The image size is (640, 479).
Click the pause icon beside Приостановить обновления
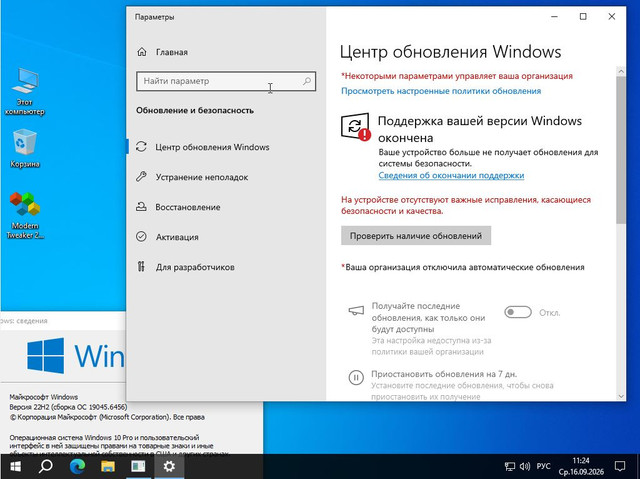coord(356,377)
